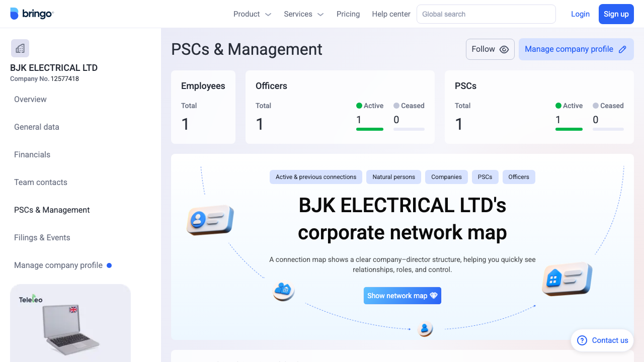Viewport: 644px width, 362px height.
Task: Click the eye icon inside the Follow button
Action: point(503,49)
